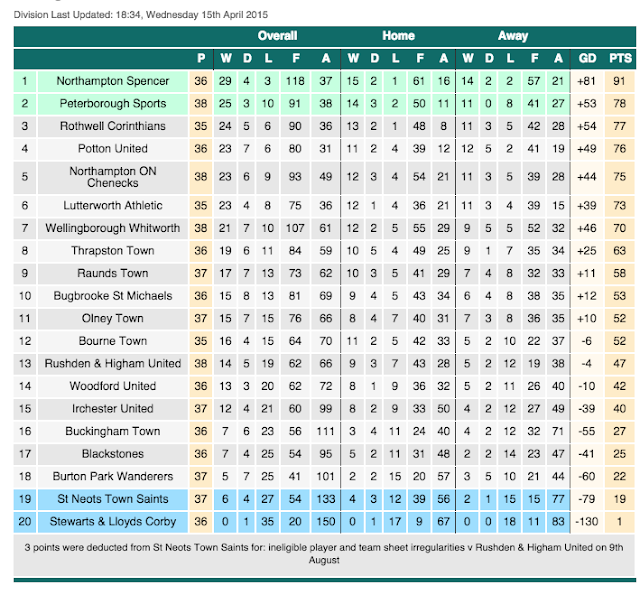This screenshot has width=640, height=595.
Task: Select the Raunds Town team name
Action: [x=113, y=273]
